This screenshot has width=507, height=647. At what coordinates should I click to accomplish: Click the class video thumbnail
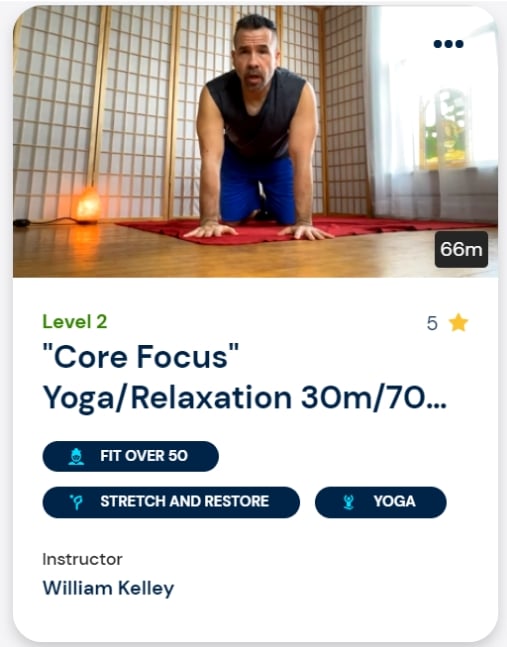pyautogui.click(x=255, y=141)
